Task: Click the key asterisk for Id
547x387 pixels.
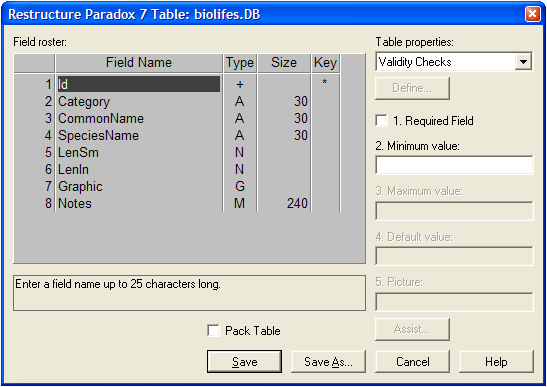Action: pyautogui.click(x=325, y=82)
